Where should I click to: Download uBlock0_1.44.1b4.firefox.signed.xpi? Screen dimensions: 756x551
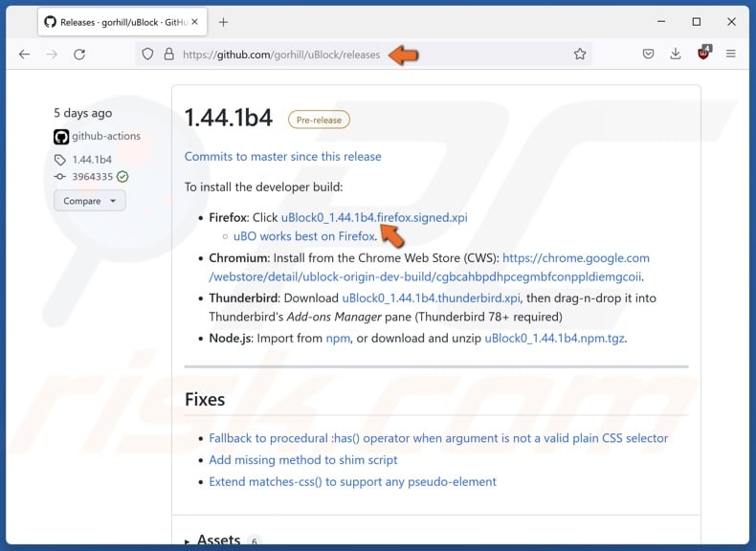coord(374,218)
